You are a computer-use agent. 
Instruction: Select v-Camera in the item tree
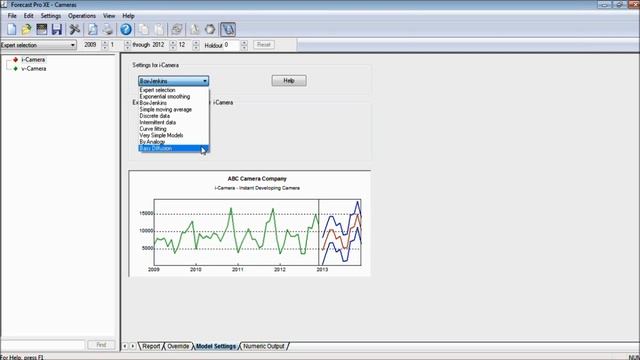pyautogui.click(x=34, y=69)
